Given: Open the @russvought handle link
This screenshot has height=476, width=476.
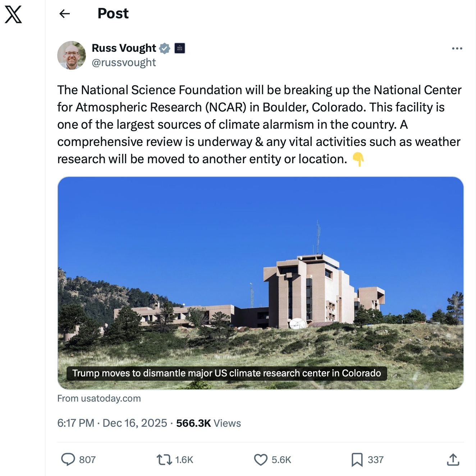Looking at the screenshot, I should point(124,63).
